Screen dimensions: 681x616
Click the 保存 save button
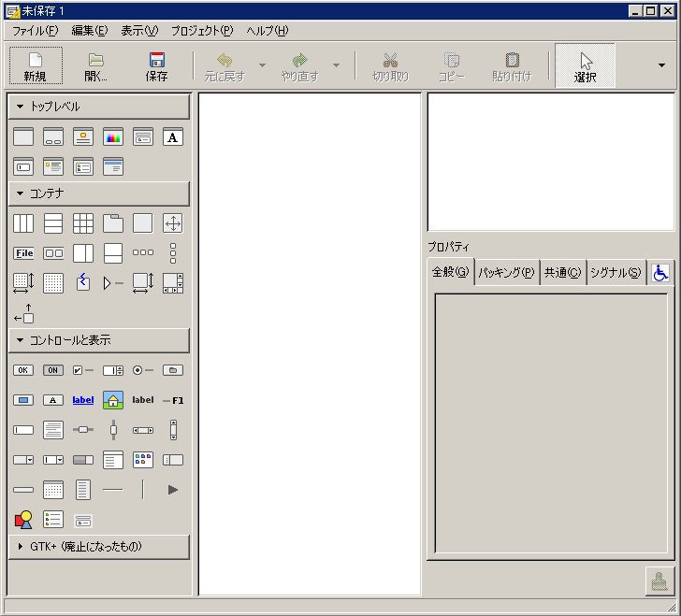click(157, 66)
